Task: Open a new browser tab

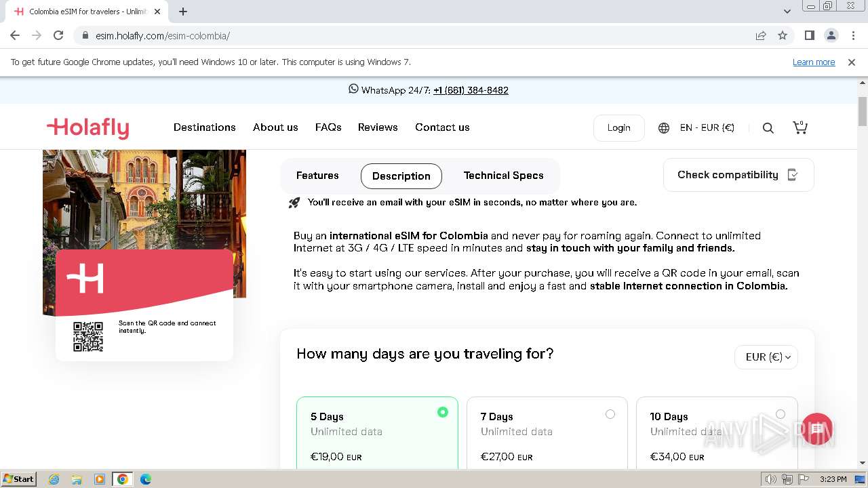Action: coord(183,12)
